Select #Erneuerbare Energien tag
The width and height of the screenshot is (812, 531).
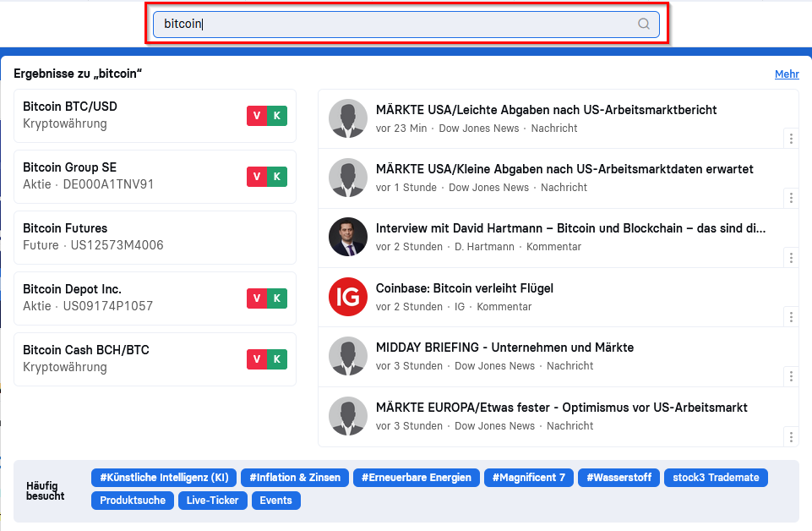[x=417, y=478]
